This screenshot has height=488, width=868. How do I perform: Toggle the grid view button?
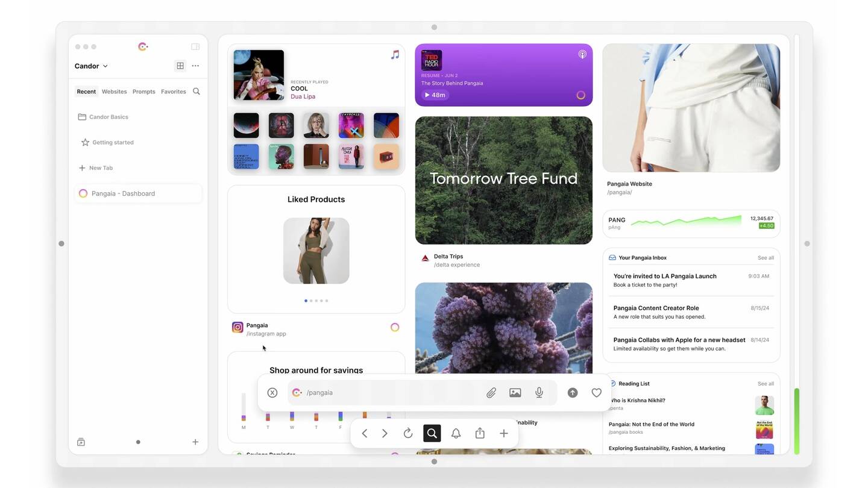(180, 66)
